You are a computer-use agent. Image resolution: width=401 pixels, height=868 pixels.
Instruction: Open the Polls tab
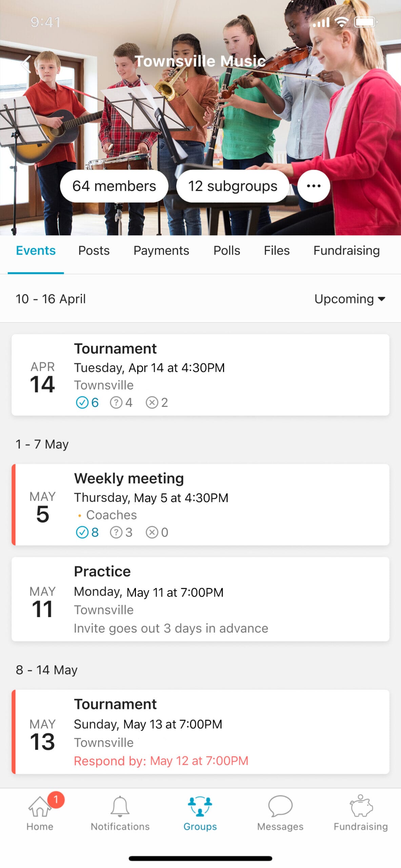(227, 251)
